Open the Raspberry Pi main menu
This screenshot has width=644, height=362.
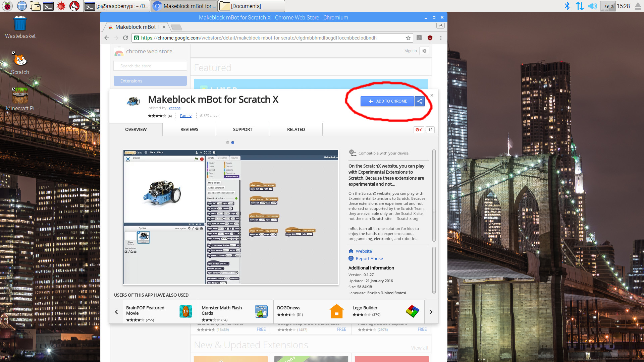7,6
